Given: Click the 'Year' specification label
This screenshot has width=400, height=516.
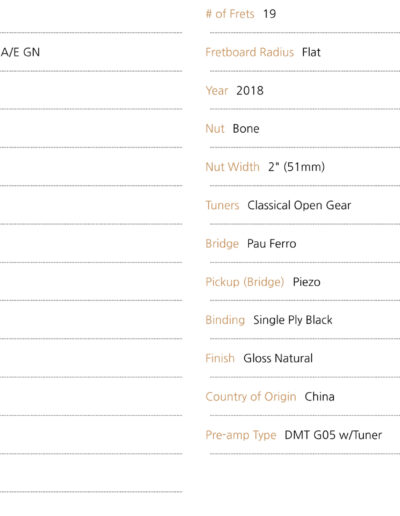Looking at the screenshot, I should tap(217, 91).
